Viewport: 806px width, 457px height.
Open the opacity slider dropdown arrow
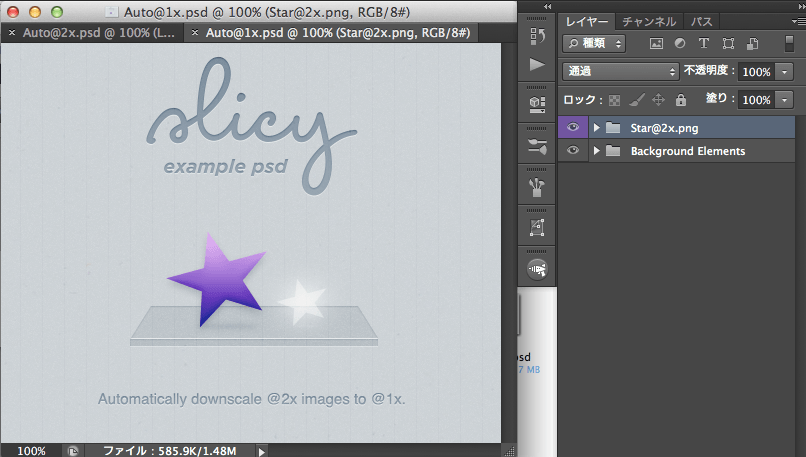[784, 72]
